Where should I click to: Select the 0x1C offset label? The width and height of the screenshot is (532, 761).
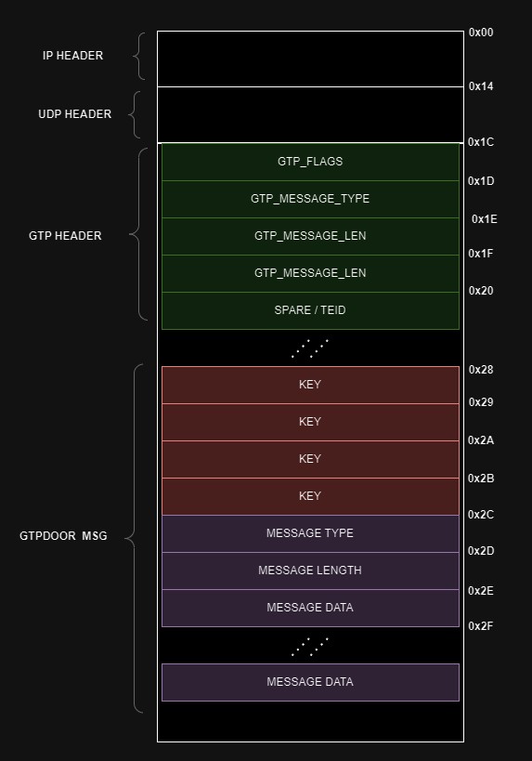[x=481, y=142]
